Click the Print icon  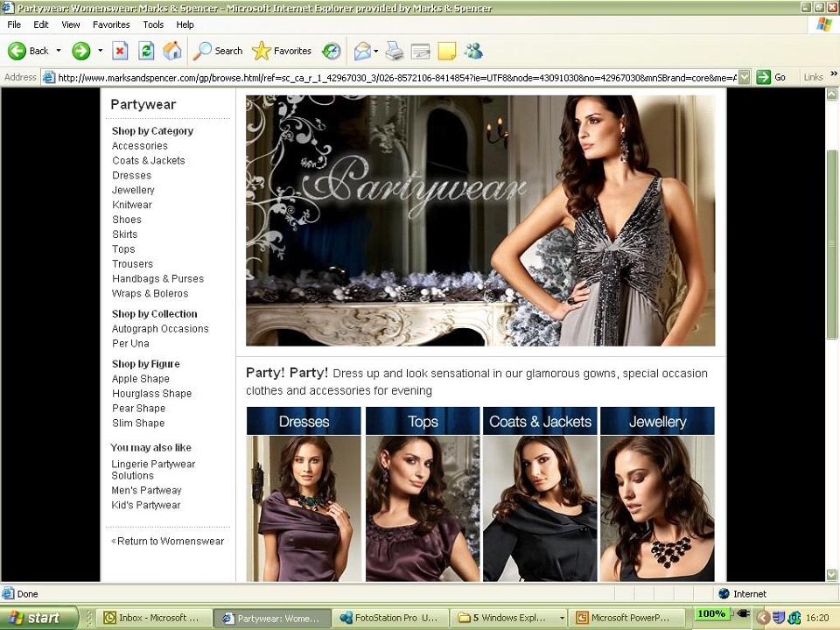click(395, 51)
